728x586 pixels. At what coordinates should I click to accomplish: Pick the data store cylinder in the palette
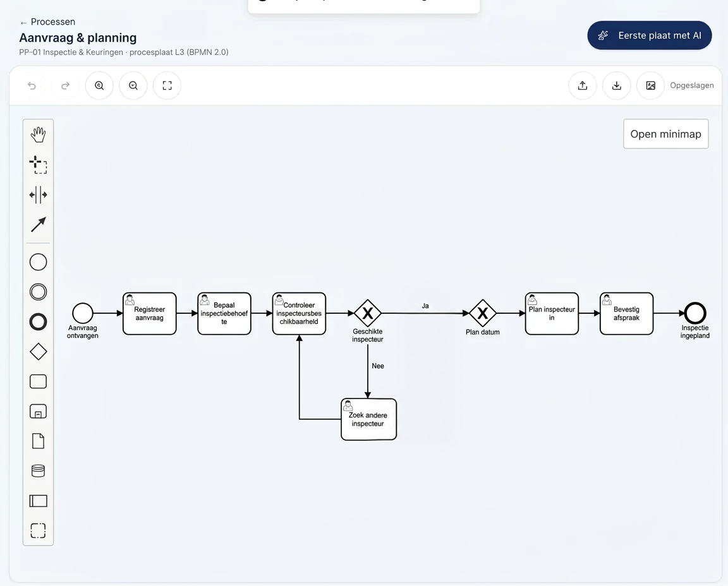pyautogui.click(x=38, y=471)
